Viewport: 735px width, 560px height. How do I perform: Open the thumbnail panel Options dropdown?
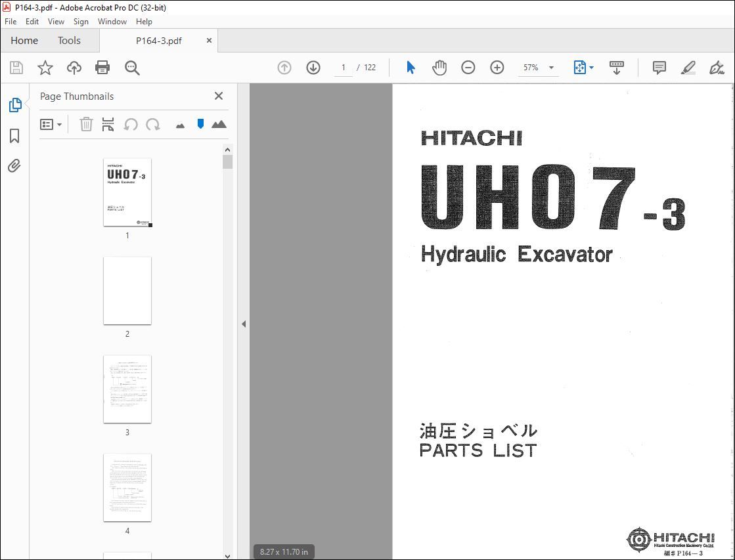coord(51,124)
